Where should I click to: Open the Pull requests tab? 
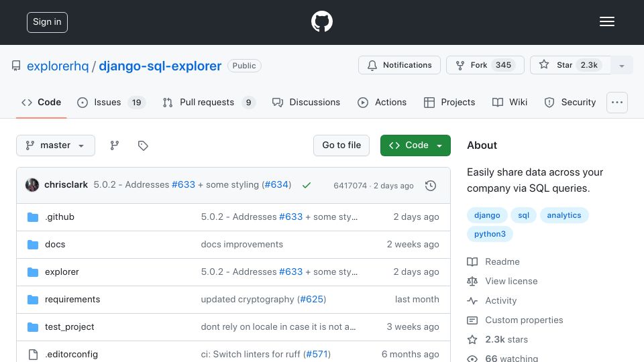point(209,102)
